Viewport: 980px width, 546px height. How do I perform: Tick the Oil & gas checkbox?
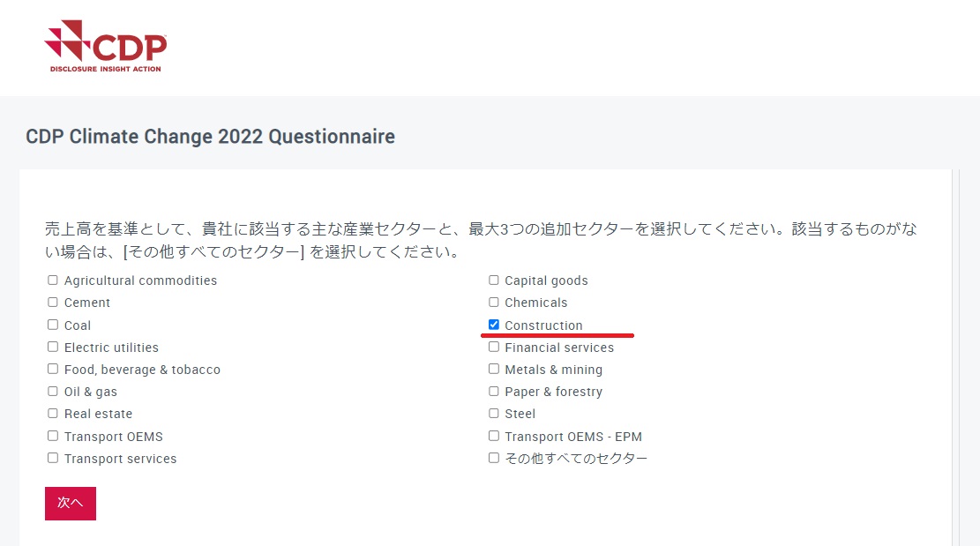point(53,392)
